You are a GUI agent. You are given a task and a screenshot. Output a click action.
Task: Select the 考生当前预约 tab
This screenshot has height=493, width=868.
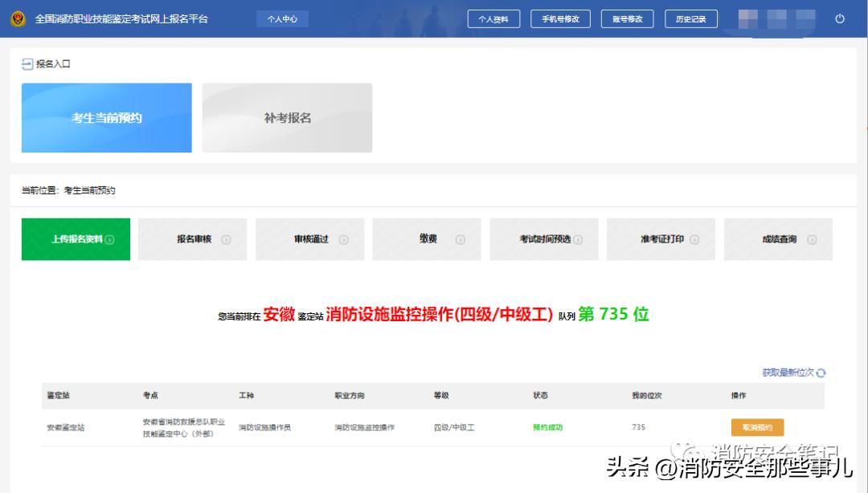point(106,117)
